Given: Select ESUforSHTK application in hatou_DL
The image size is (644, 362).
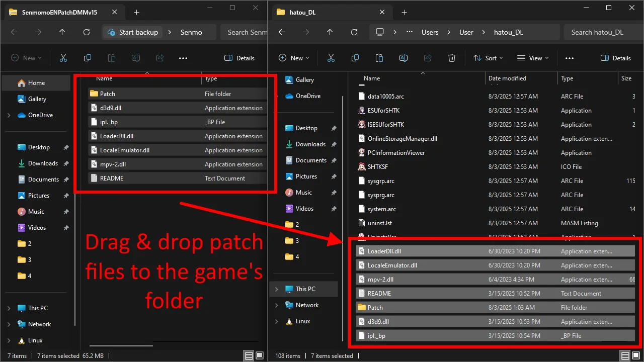Looking at the screenshot, I should 496,111.
